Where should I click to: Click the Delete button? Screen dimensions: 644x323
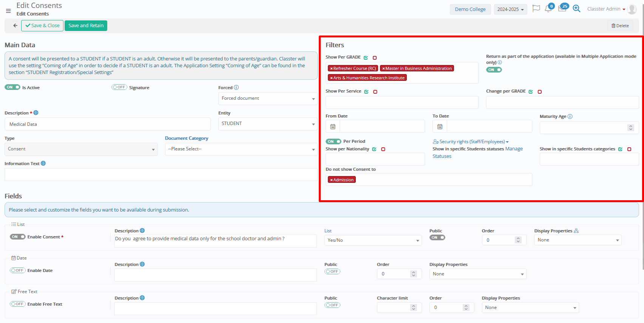tap(620, 26)
